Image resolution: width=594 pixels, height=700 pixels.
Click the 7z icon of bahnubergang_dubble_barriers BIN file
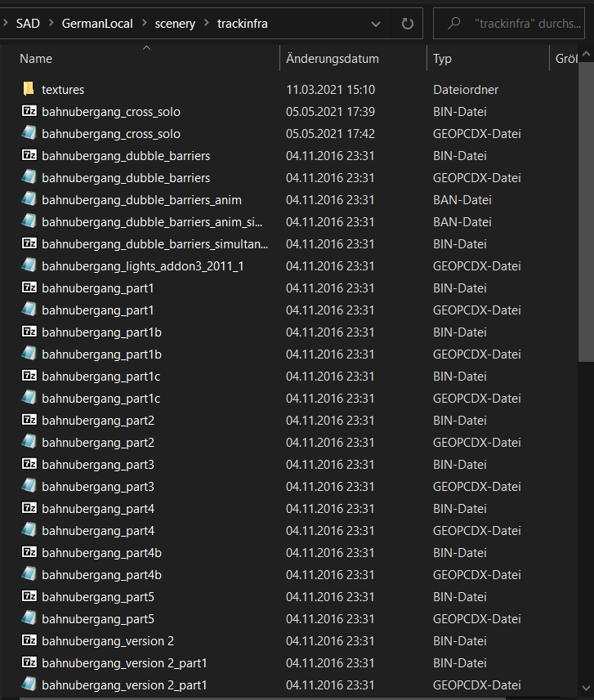(x=29, y=155)
